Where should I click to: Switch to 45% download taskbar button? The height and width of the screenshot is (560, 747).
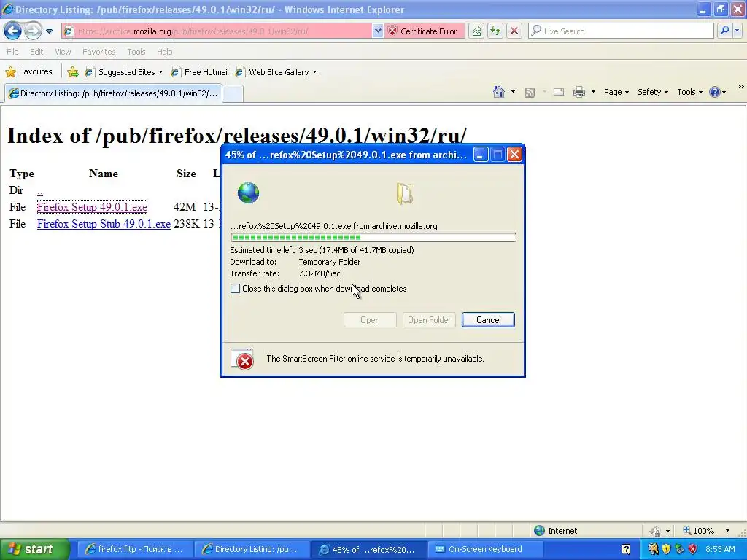(x=368, y=549)
